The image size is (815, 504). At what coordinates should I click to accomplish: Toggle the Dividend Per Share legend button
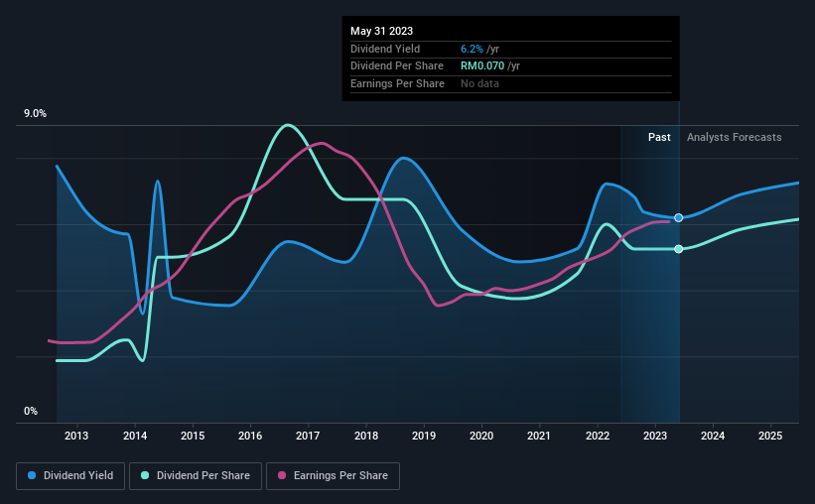[x=196, y=476]
